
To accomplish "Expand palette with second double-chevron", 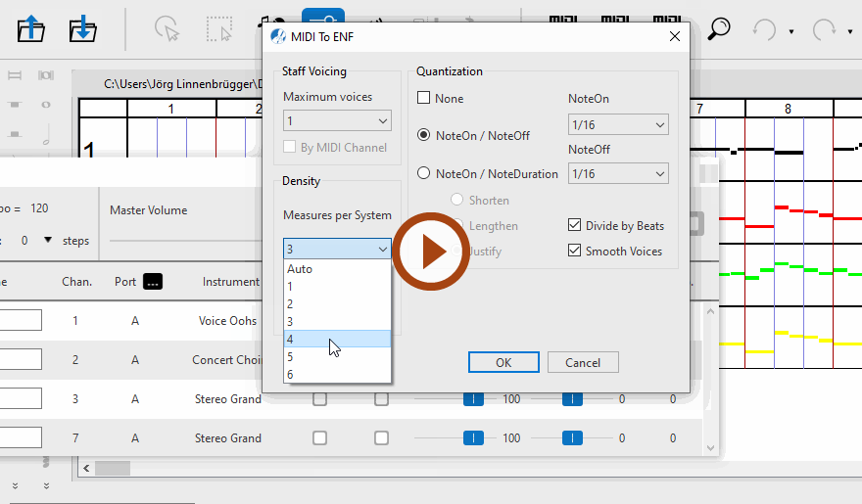I will (x=46, y=485).
